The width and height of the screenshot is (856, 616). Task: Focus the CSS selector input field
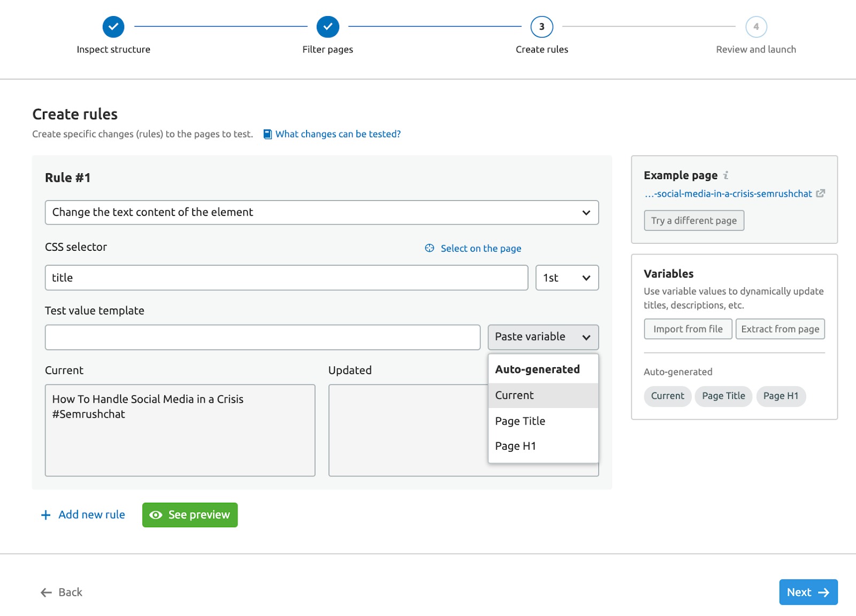click(x=286, y=278)
